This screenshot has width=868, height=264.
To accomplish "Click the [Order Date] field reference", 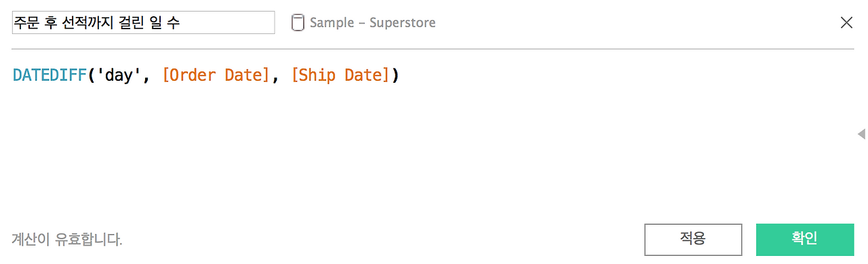I will (216, 75).
